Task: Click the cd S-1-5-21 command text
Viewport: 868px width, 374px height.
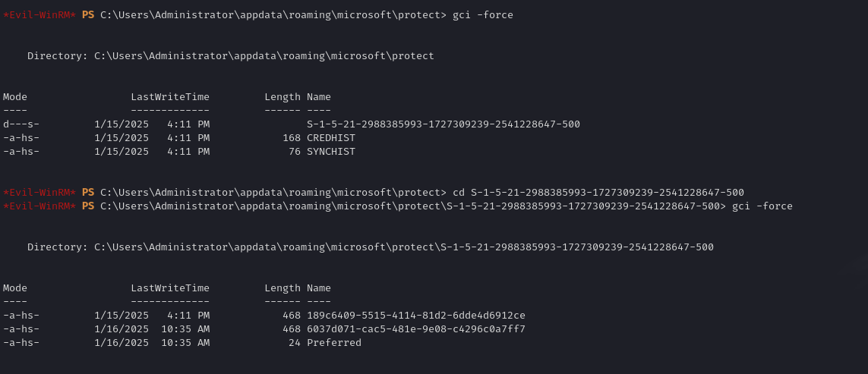Action: click(598, 193)
